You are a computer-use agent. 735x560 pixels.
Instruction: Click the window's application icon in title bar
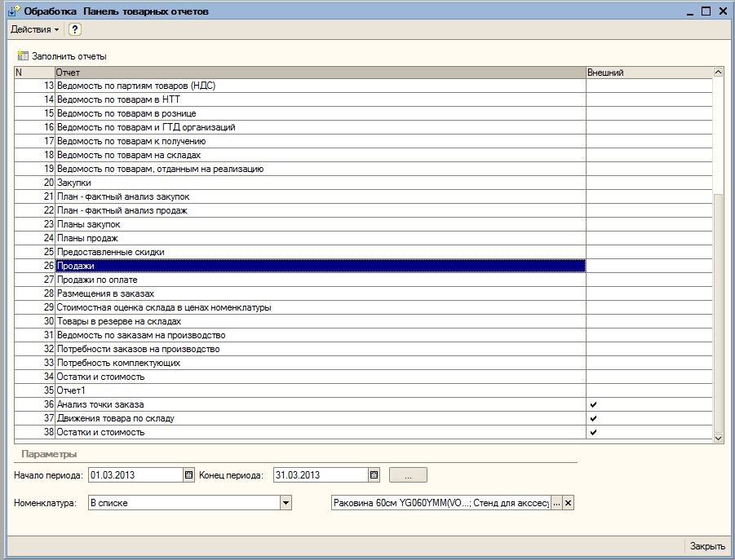click(x=14, y=11)
